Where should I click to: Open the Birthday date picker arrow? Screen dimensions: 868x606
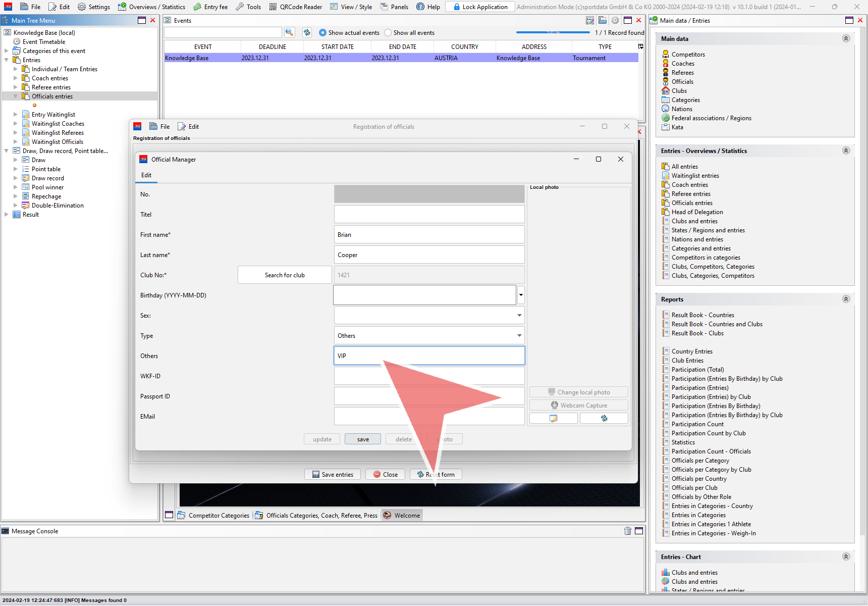pyautogui.click(x=521, y=295)
